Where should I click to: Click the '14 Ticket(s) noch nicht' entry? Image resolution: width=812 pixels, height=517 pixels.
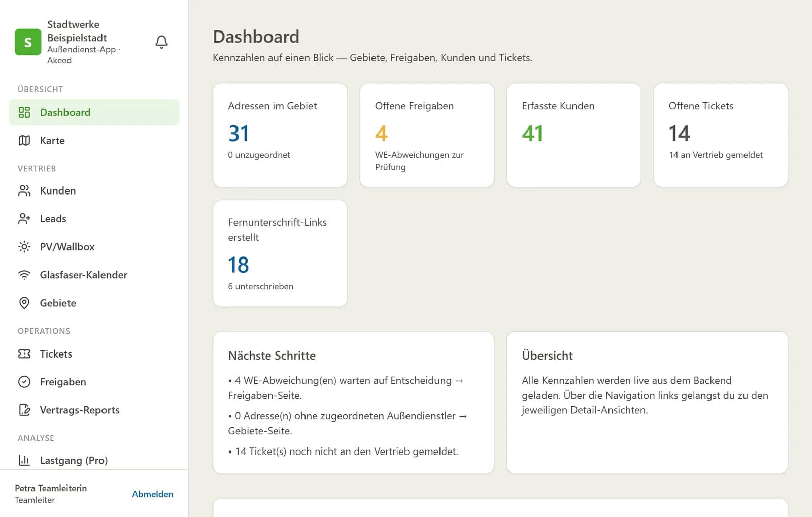coord(343,451)
